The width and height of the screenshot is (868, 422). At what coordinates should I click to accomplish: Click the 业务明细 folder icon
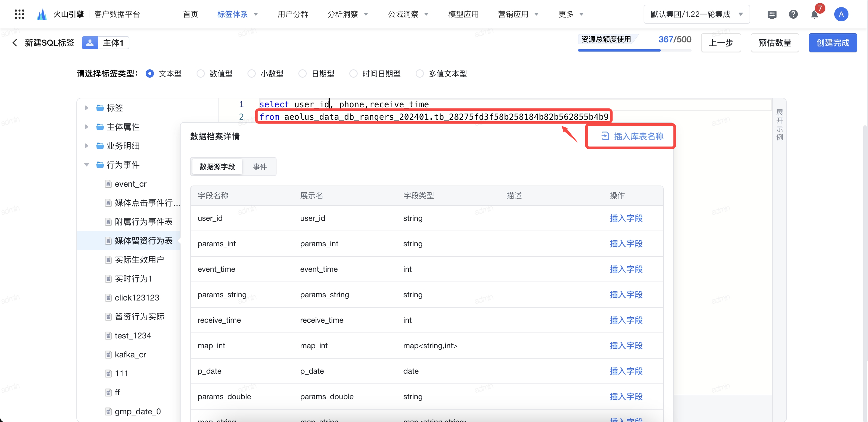pyautogui.click(x=100, y=146)
